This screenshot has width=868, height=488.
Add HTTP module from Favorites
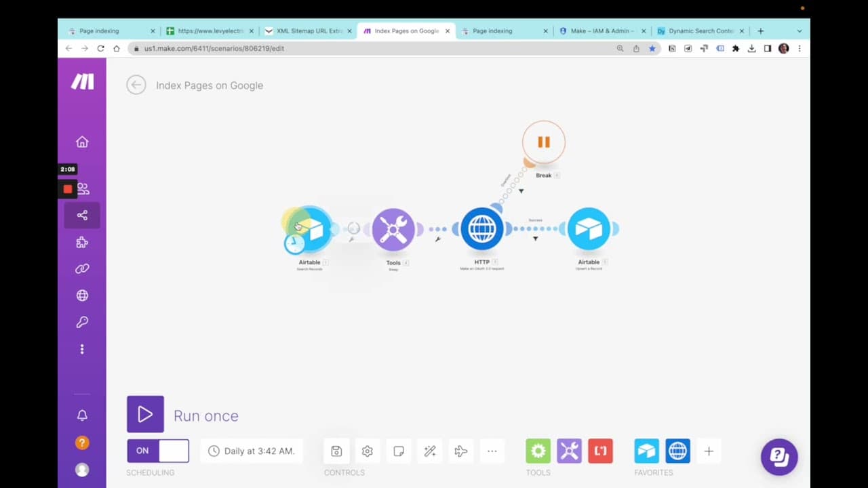(x=677, y=451)
